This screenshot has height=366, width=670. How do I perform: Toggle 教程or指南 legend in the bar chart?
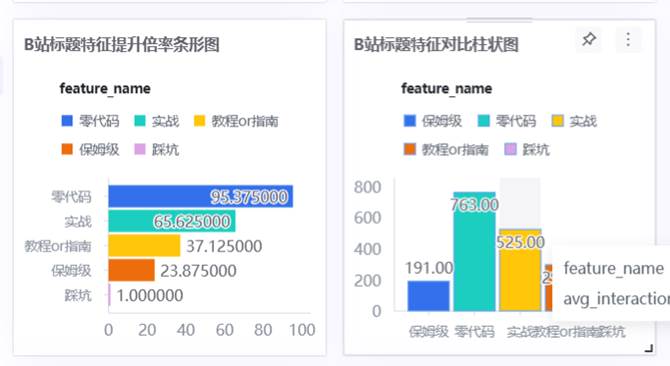click(x=236, y=121)
